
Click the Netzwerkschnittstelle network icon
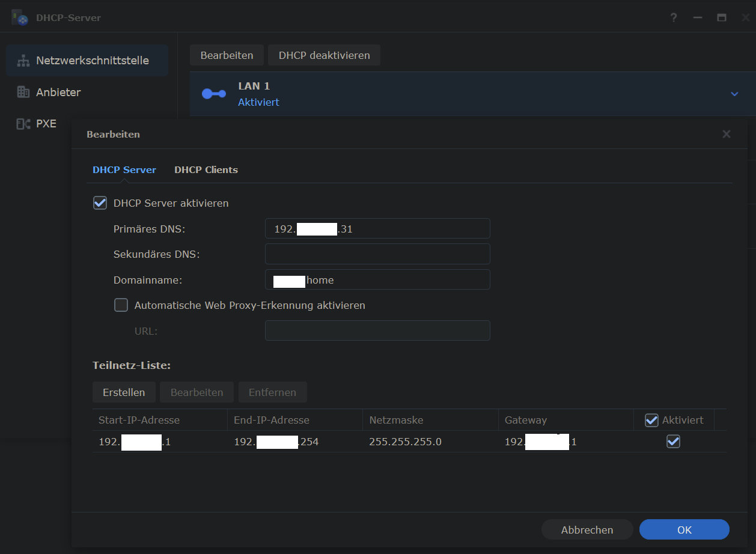[x=23, y=61]
